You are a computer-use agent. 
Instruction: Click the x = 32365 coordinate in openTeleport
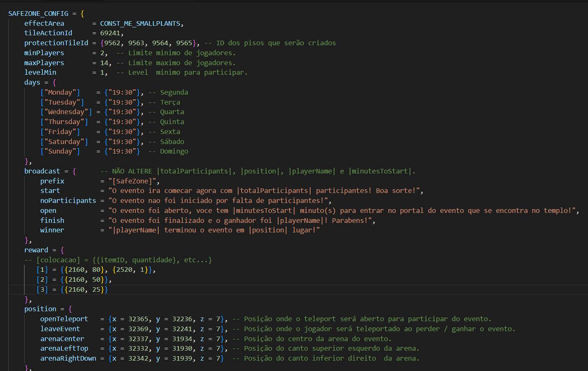click(130, 319)
